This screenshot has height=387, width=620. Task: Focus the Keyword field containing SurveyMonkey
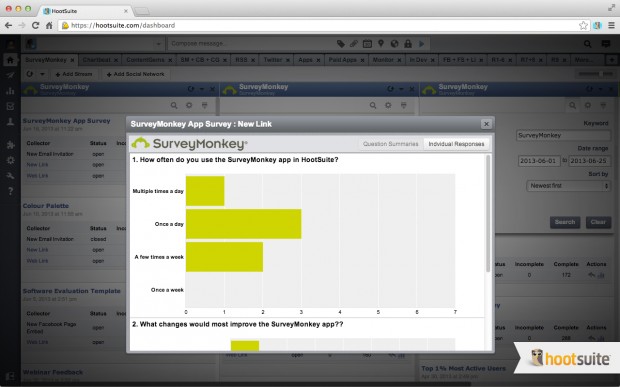point(563,136)
